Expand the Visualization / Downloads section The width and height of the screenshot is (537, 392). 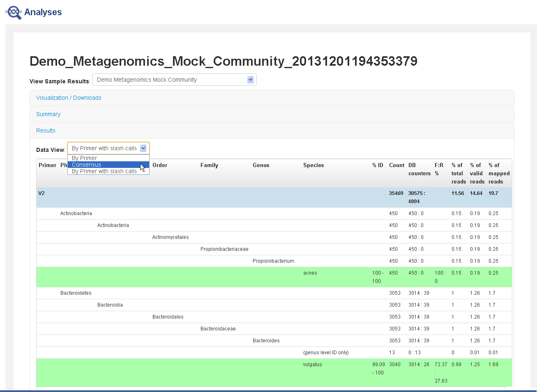click(x=69, y=98)
